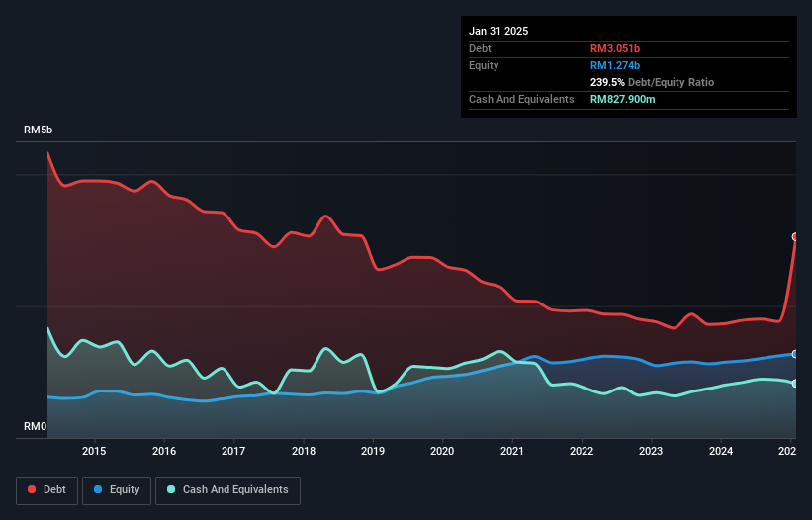This screenshot has width=812, height=520.
Task: Click the red Debt endpoint marker
Action: (795, 237)
